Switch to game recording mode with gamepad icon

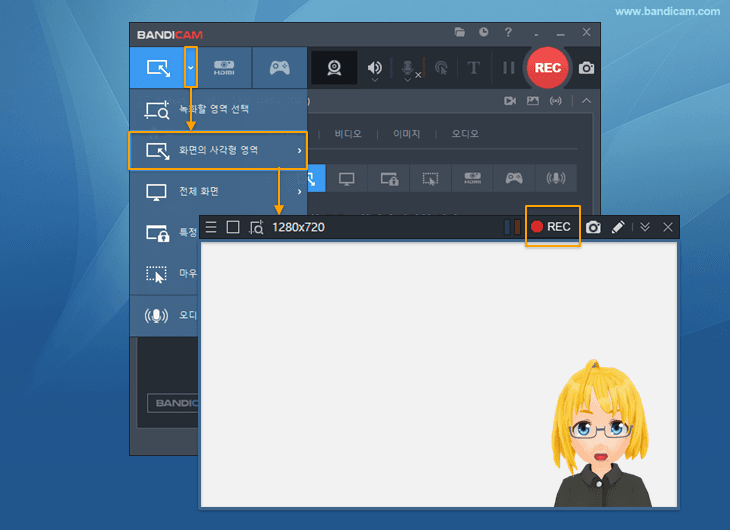coord(278,68)
